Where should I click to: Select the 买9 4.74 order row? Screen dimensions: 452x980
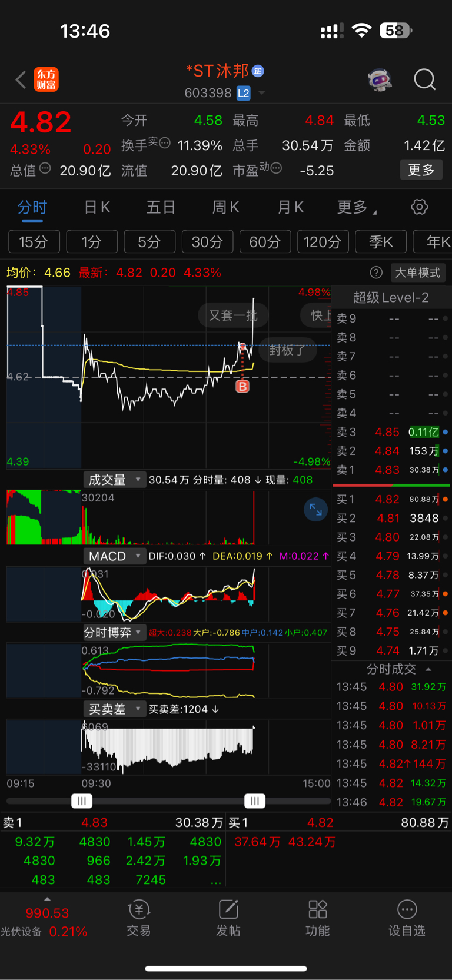(392, 650)
